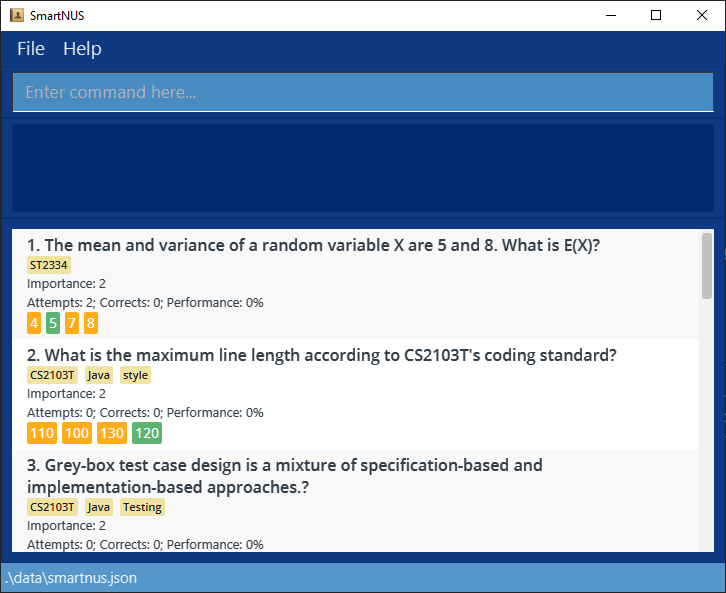Select answer choice 8 in question 1
Image resolution: width=726 pixels, height=593 pixels.
point(91,323)
